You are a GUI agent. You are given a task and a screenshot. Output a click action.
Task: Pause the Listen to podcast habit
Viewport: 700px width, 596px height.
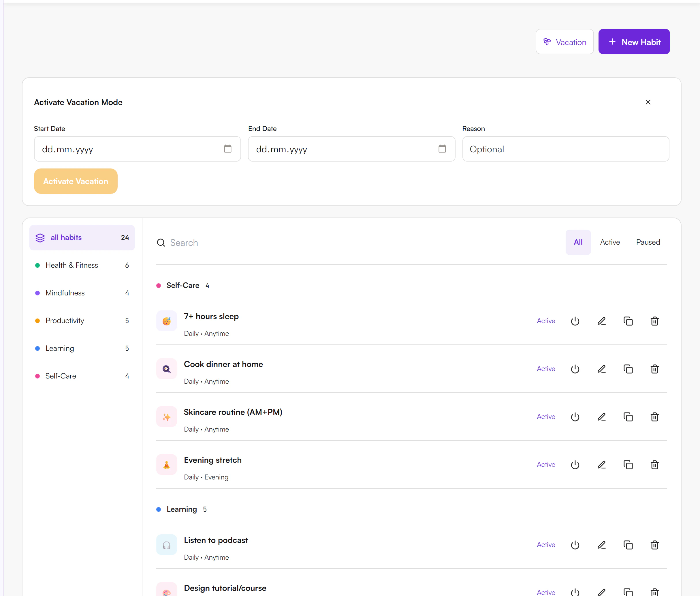click(x=575, y=545)
